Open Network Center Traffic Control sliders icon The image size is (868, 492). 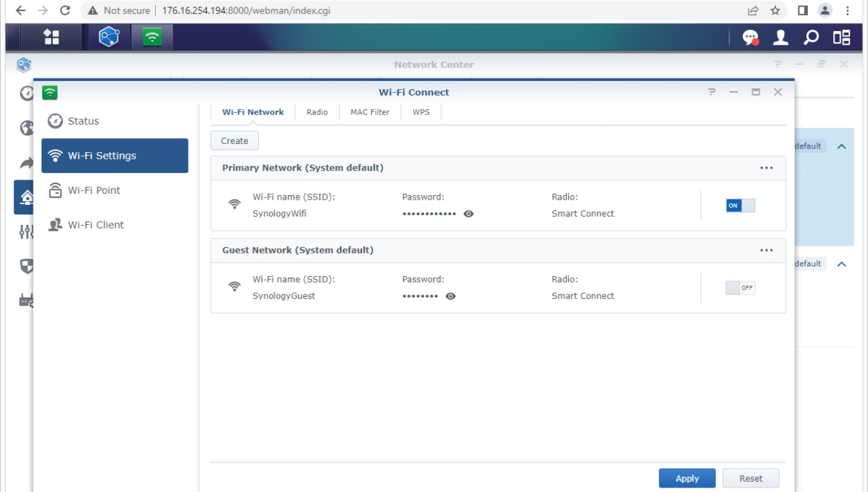[26, 232]
